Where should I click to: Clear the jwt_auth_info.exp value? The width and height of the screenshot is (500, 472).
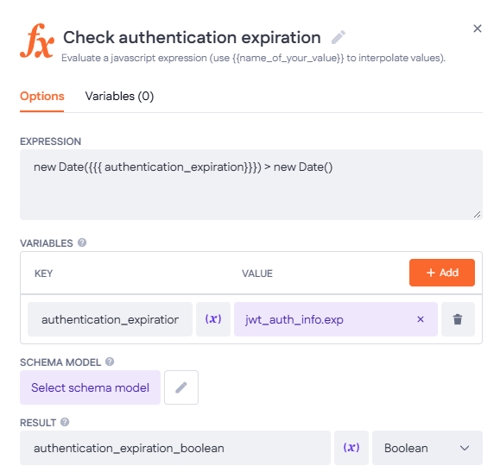(420, 319)
